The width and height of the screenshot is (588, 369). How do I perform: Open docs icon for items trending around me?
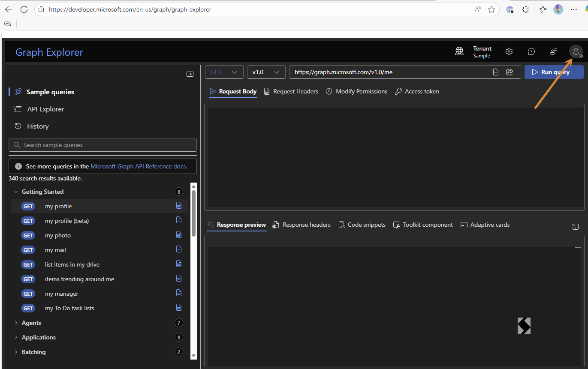pyautogui.click(x=179, y=279)
